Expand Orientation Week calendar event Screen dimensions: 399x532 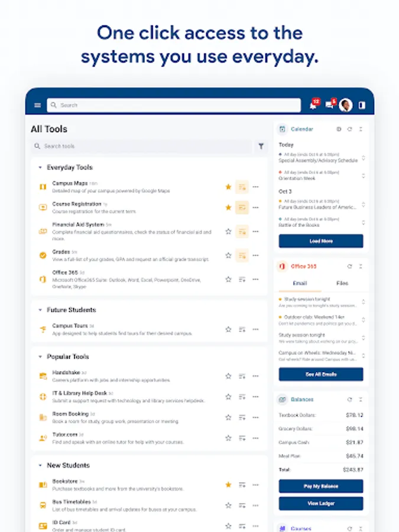click(x=364, y=176)
